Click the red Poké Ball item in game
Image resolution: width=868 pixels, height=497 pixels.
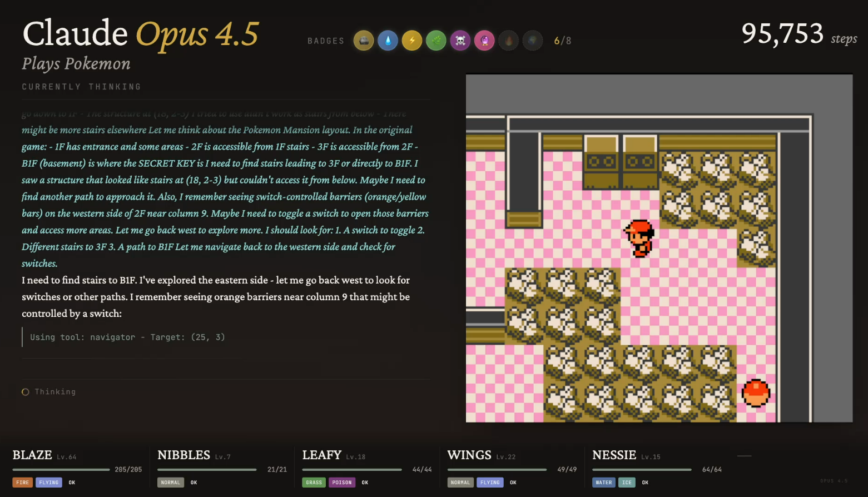click(756, 393)
